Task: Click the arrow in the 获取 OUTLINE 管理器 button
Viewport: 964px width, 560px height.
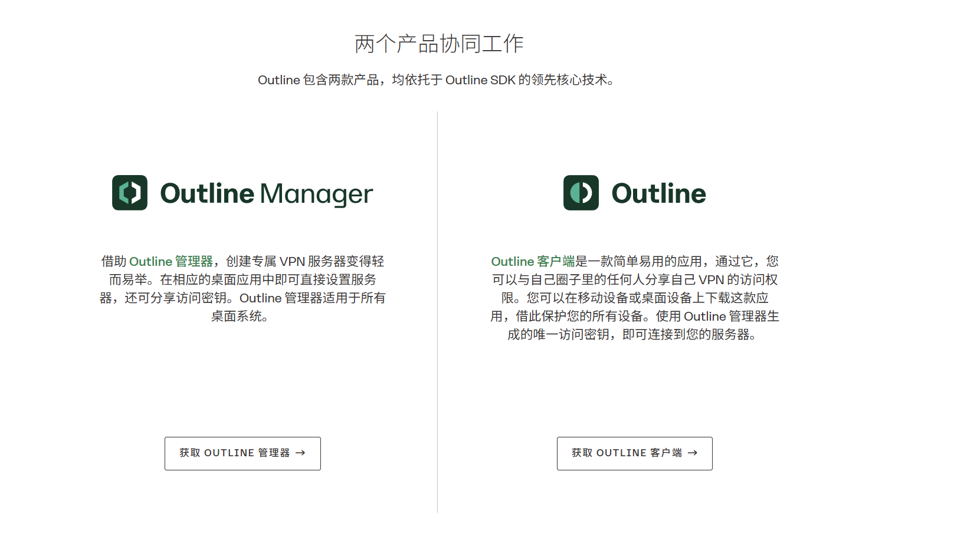Action: (x=300, y=453)
